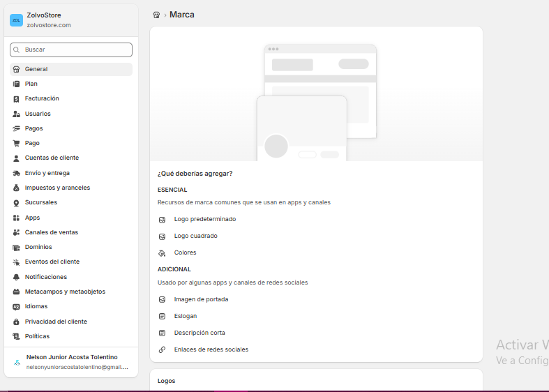This screenshot has height=392, width=549.
Task: Select Canales de ventas
Action: point(71,232)
